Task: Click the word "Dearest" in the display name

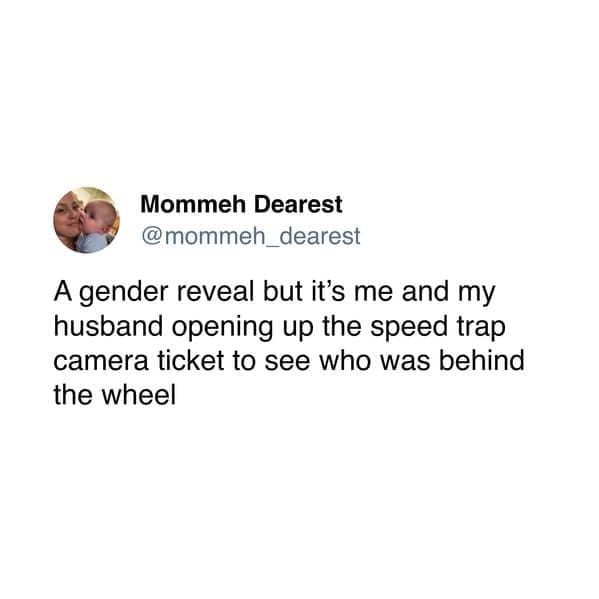Action: 298,204
